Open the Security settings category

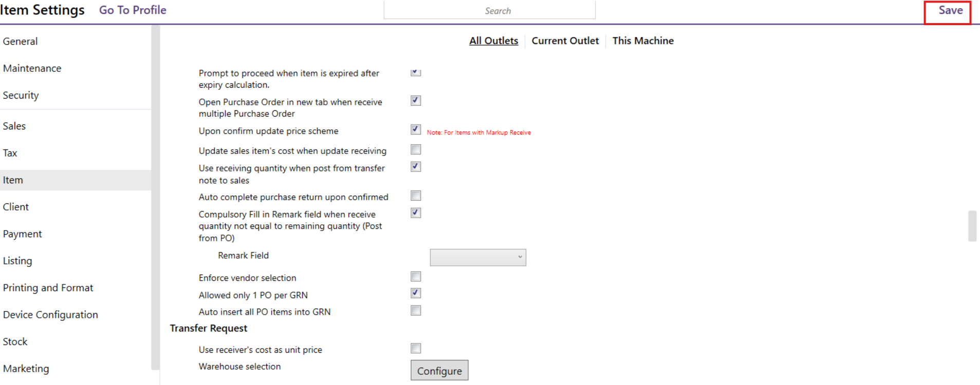click(x=21, y=95)
